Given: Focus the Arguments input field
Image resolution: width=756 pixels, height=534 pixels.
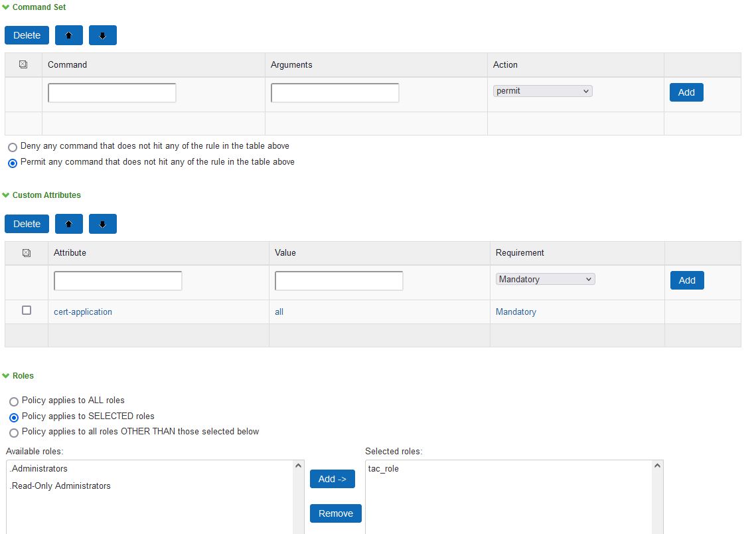Looking at the screenshot, I should coord(335,92).
